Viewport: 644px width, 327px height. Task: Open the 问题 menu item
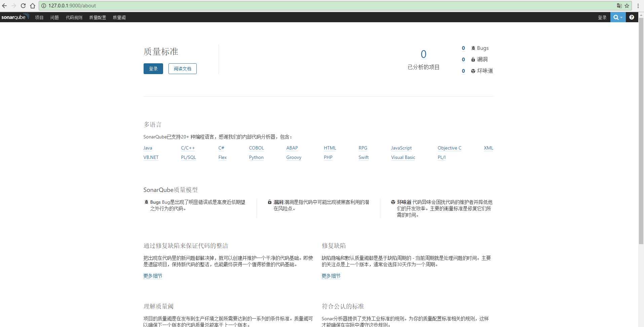54,18
